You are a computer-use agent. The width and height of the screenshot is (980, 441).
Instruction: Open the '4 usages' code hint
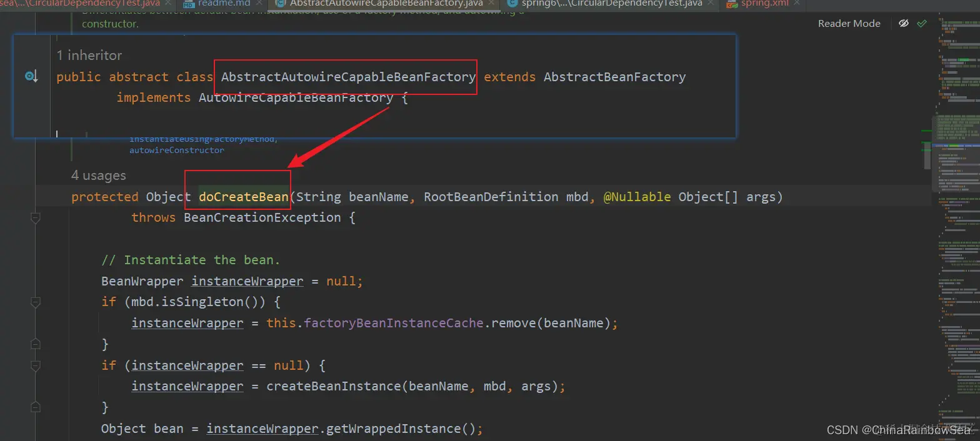pos(99,176)
